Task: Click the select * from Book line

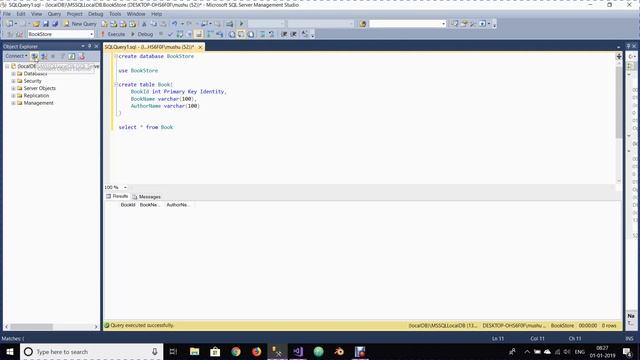Action: pyautogui.click(x=146, y=127)
